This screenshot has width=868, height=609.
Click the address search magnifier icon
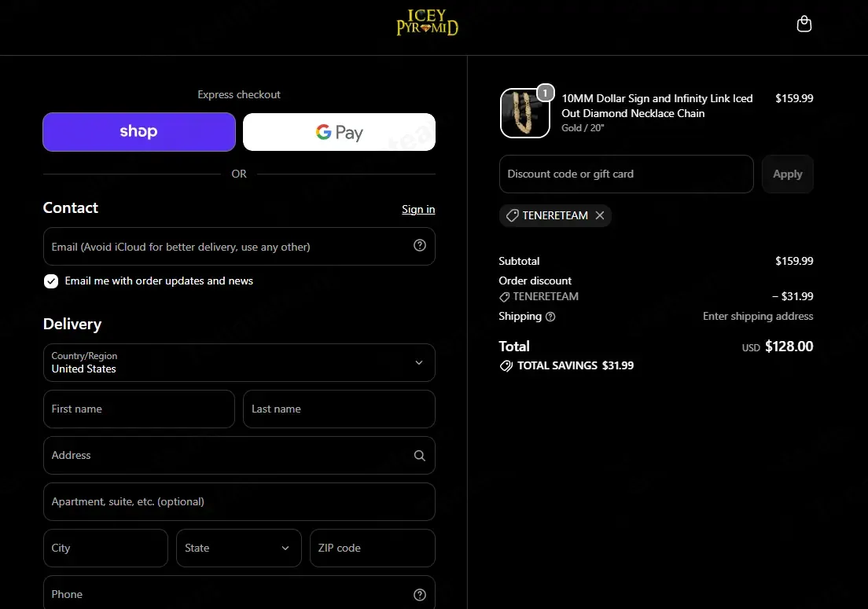(420, 455)
